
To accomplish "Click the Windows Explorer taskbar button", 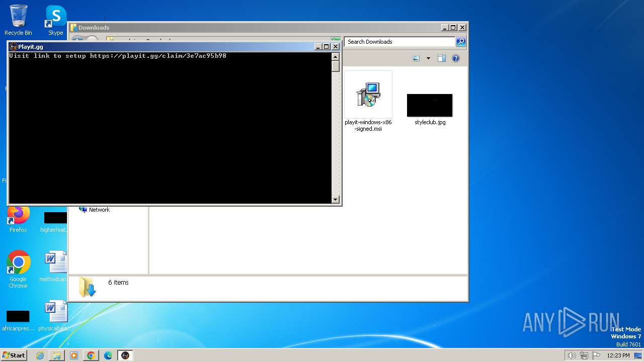I will (57, 355).
